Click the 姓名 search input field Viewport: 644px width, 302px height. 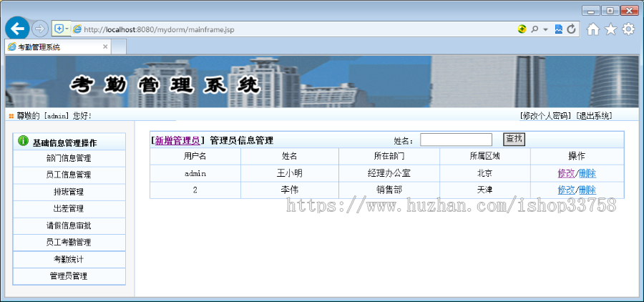(x=456, y=140)
